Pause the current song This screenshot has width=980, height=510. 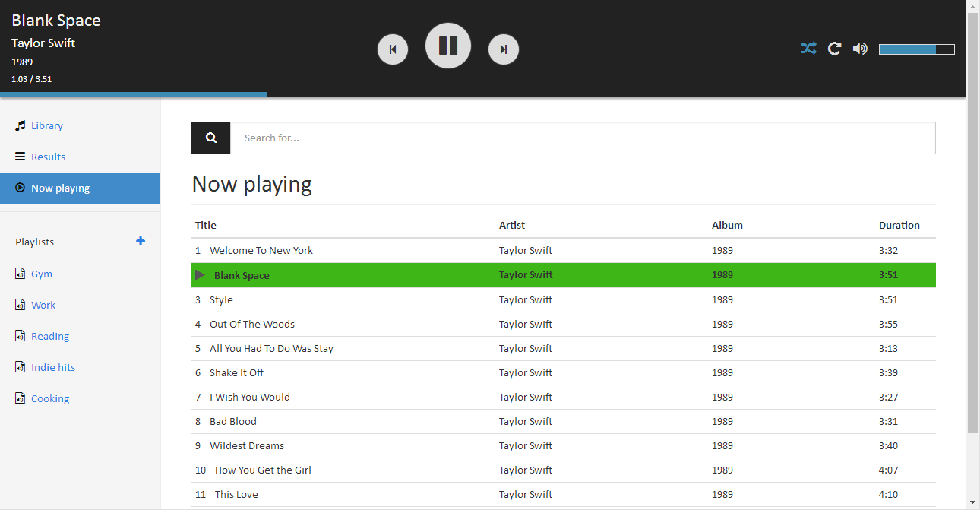pos(448,46)
